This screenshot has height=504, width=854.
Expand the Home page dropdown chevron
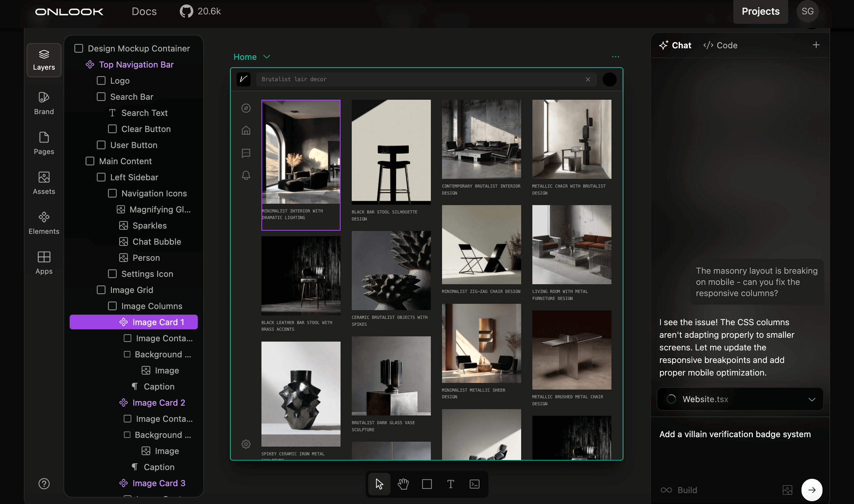(x=267, y=57)
